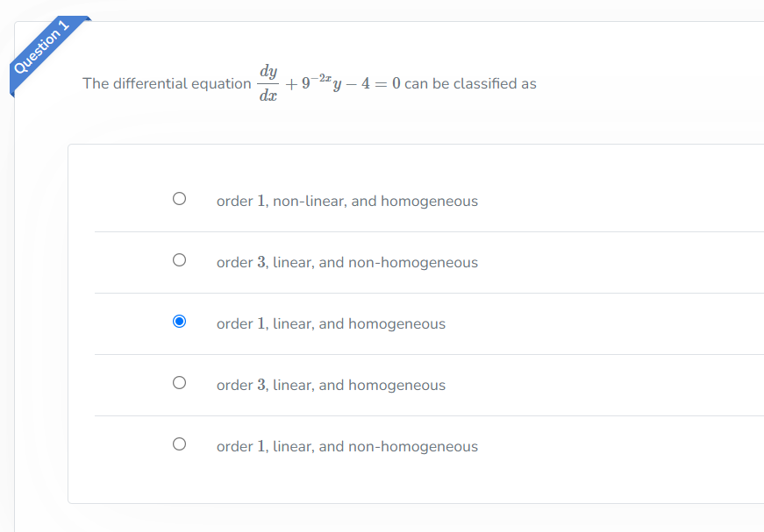Select the 'order 3, linear, and non-homogeneous' option
764x532 pixels.
coord(179,259)
